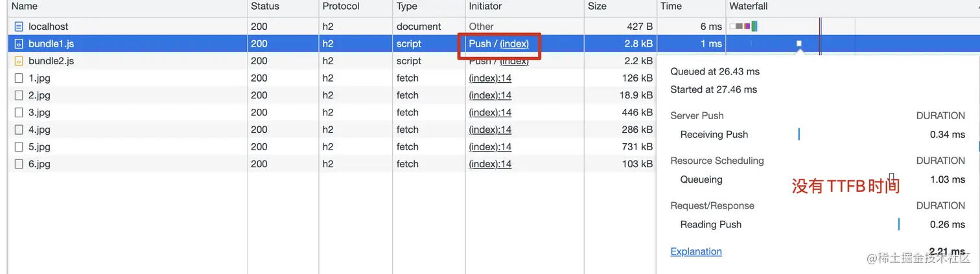Open the (index) initiator link for bundle1.js
The image size is (980, 274).
click(x=514, y=44)
